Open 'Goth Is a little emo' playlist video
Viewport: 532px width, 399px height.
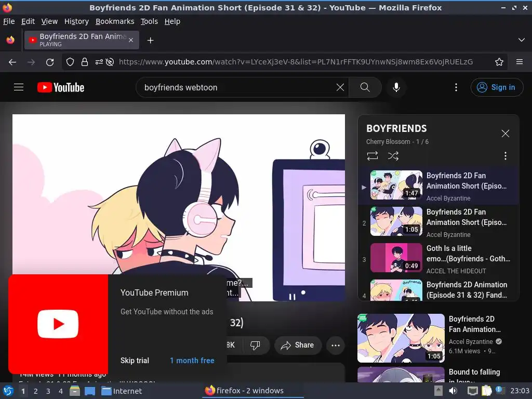468,254
